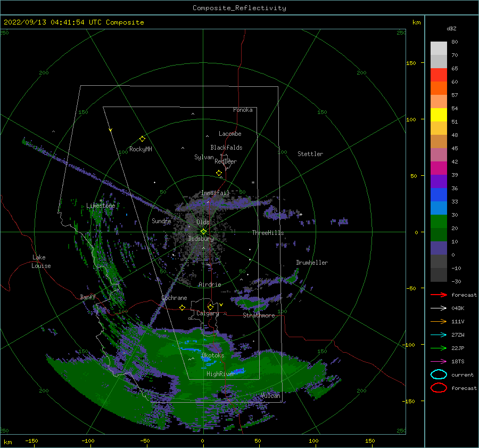The height and width of the screenshot is (448, 479).
Task: Click the RockyMH label
Action: point(141,149)
